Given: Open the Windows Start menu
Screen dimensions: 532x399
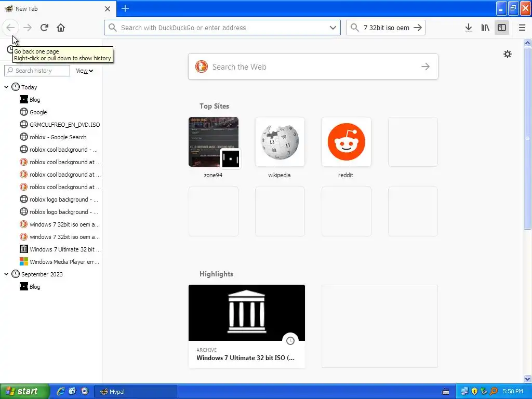Looking at the screenshot, I should (x=24, y=391).
